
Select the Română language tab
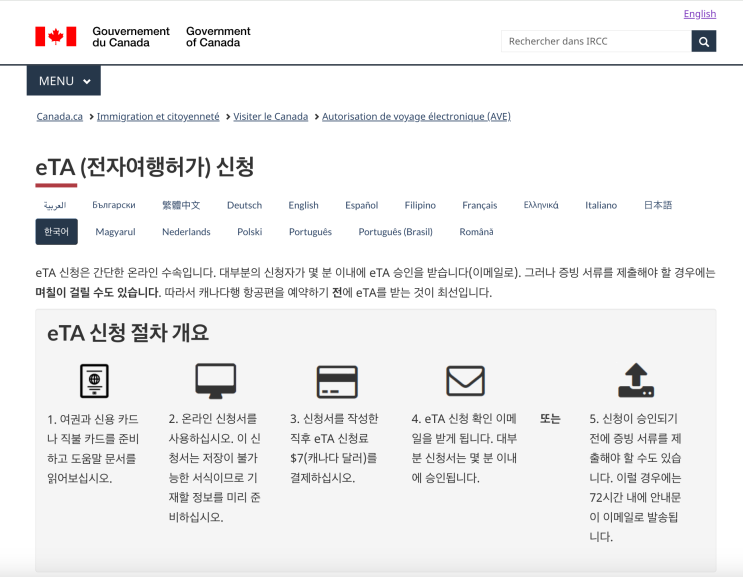point(476,232)
